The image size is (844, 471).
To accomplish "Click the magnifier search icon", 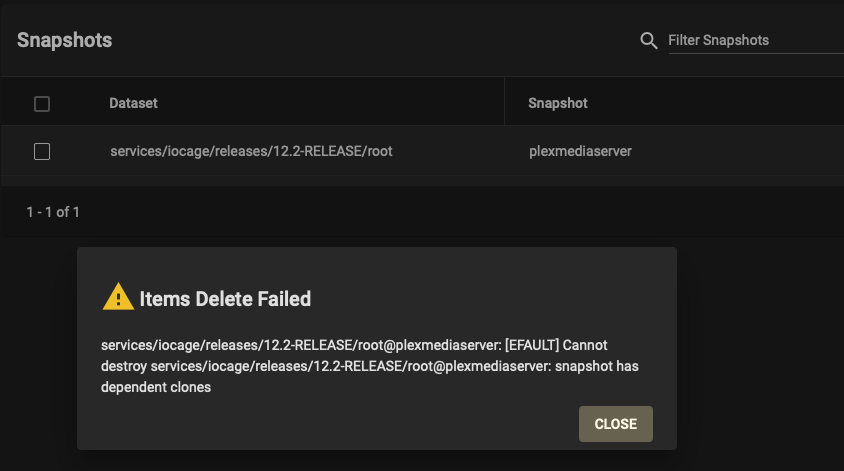I will click(649, 40).
